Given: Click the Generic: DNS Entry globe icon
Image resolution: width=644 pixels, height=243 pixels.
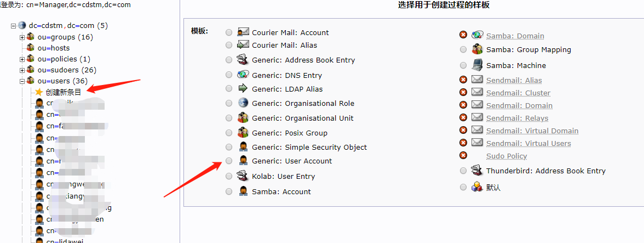Looking at the screenshot, I should pos(243,75).
